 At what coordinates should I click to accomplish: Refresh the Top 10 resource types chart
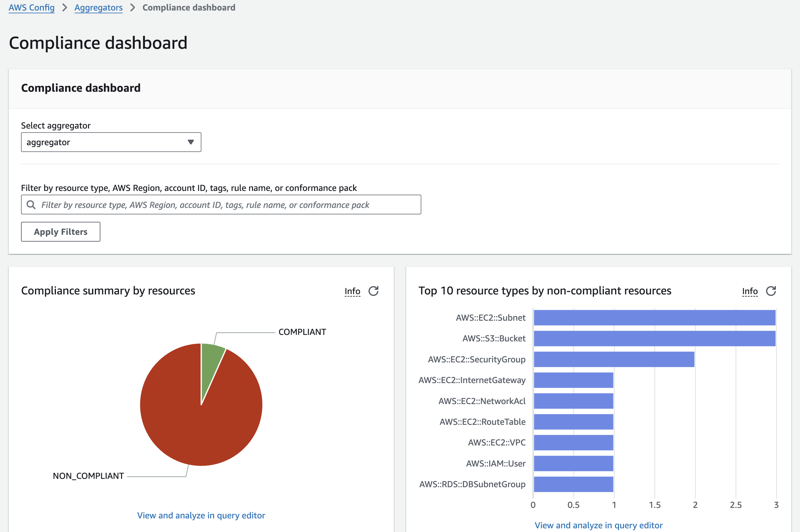(x=771, y=291)
